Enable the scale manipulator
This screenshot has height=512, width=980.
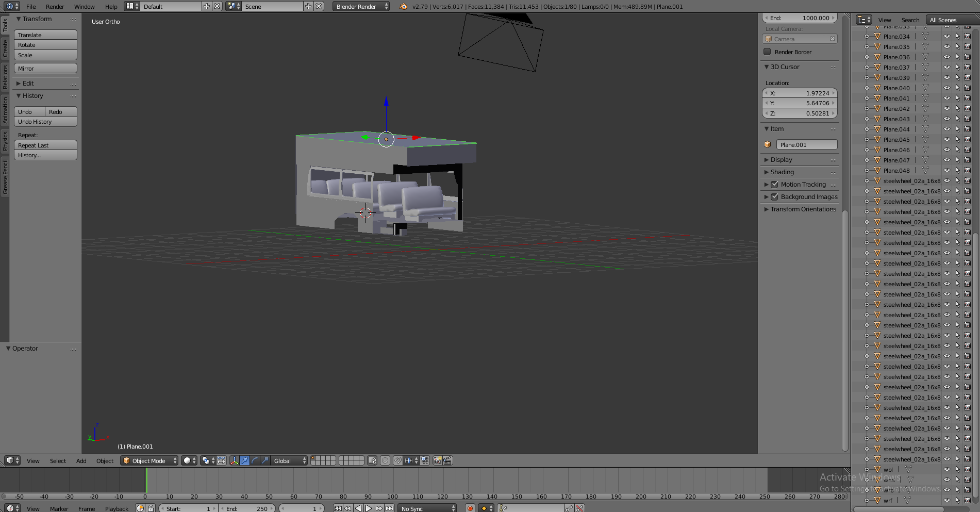(x=265, y=460)
